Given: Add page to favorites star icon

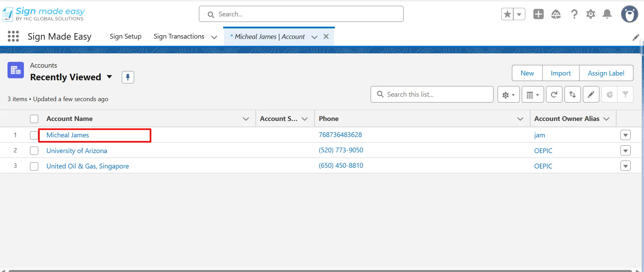Looking at the screenshot, I should click(x=507, y=14).
